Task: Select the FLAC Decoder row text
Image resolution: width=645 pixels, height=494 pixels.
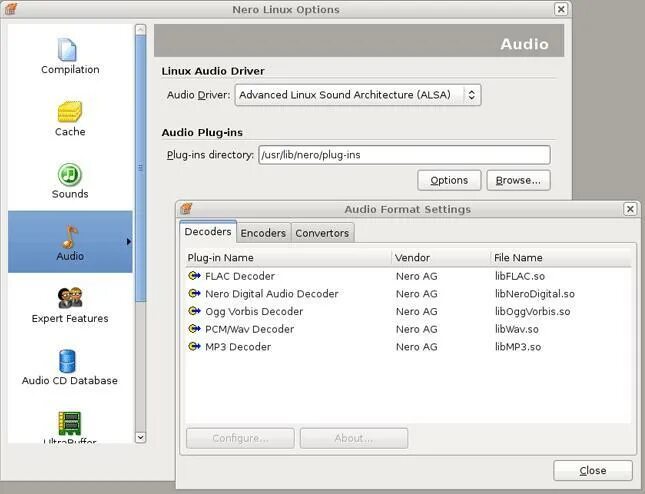Action: pyautogui.click(x=240, y=276)
